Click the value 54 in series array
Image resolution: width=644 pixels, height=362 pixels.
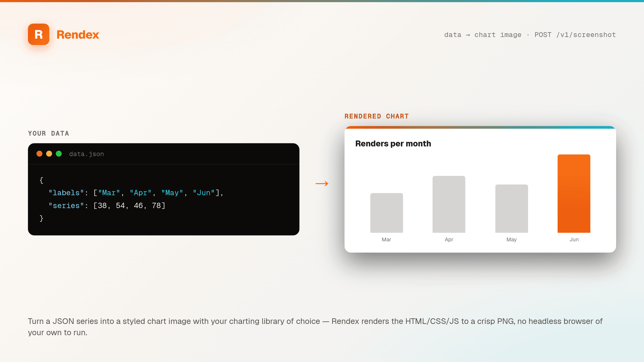[120, 206]
